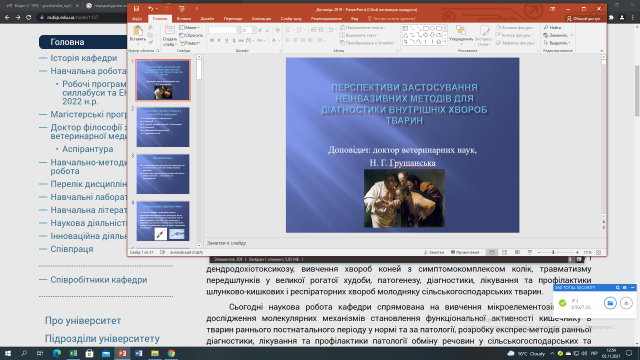
Task: Switch to the Slide Show (Слайд-шоу) tab
Action: pos(291,19)
